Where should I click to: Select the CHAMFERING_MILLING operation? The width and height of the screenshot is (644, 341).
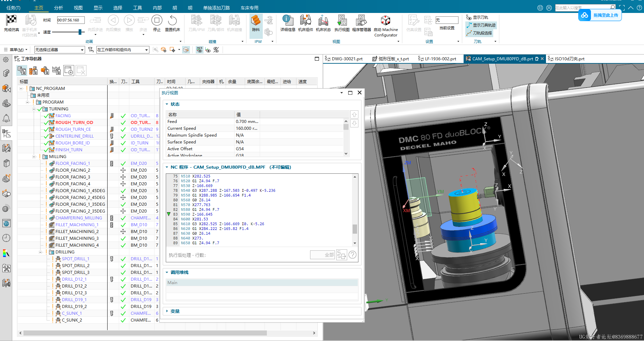pyautogui.click(x=79, y=218)
